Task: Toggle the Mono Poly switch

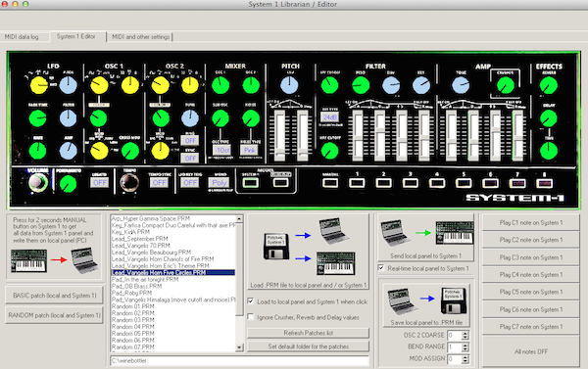Action: (x=220, y=182)
